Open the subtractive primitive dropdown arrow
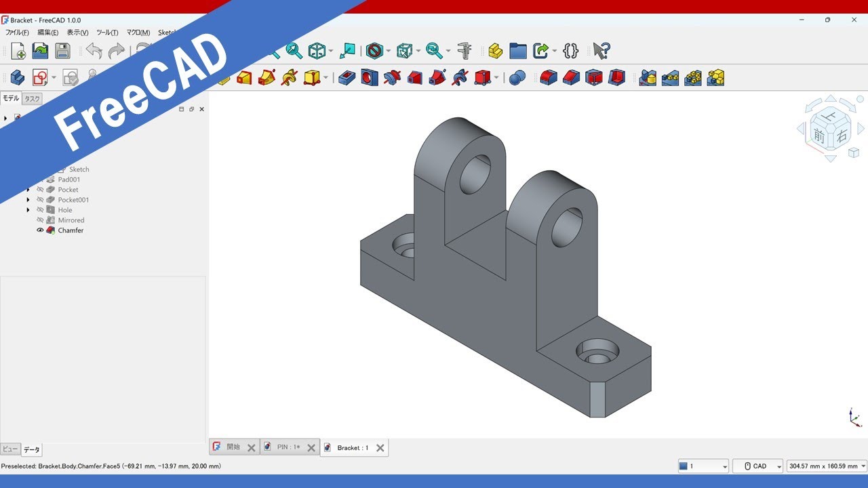The height and width of the screenshot is (488, 868). (496, 78)
